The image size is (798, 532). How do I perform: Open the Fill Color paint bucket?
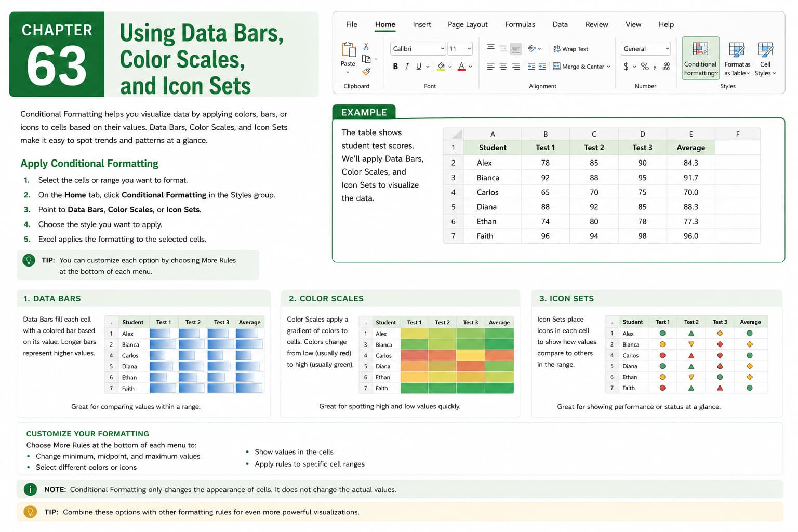click(441, 66)
